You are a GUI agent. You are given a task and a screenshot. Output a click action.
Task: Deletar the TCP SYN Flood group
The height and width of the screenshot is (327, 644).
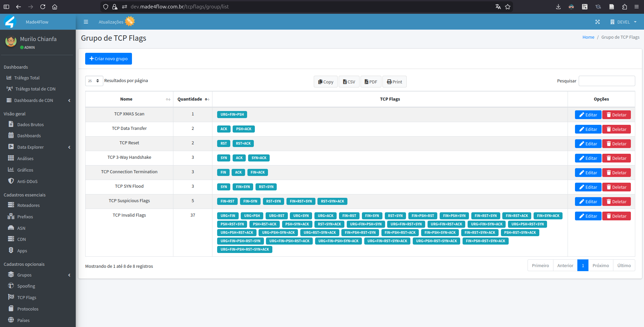pos(616,187)
